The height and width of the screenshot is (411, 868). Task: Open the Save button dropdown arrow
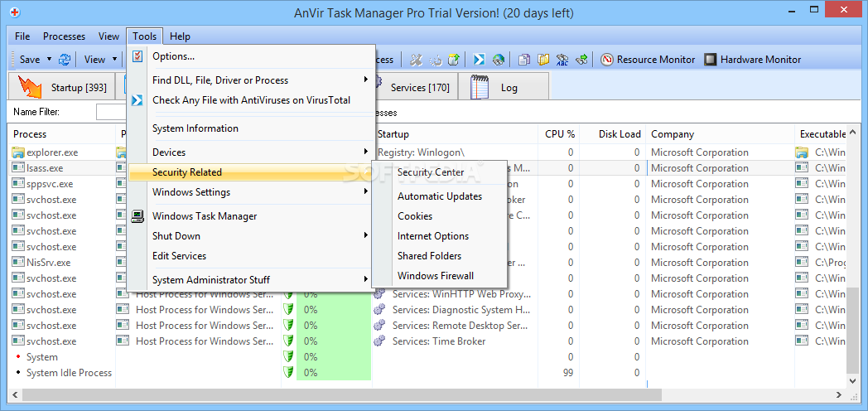click(49, 60)
